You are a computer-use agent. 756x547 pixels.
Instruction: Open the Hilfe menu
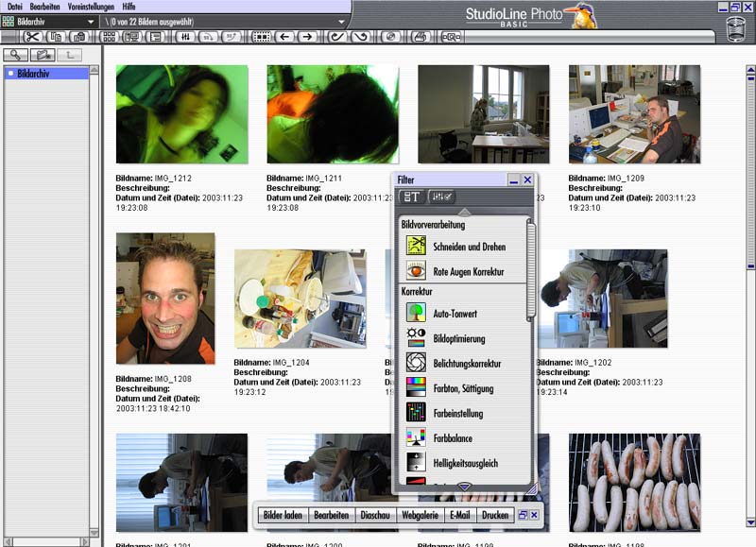pyautogui.click(x=129, y=7)
